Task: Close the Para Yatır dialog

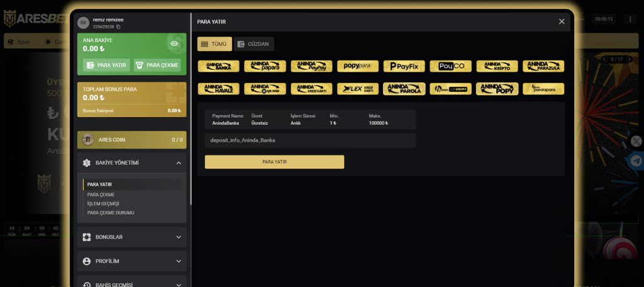Action: (x=562, y=22)
